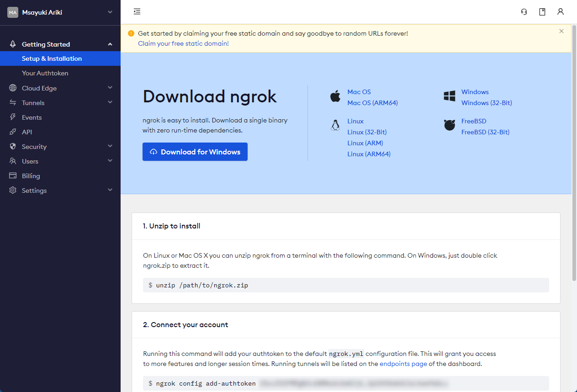Click the Download for Windows button
Screen dimensions: 577x392
tap(195, 151)
